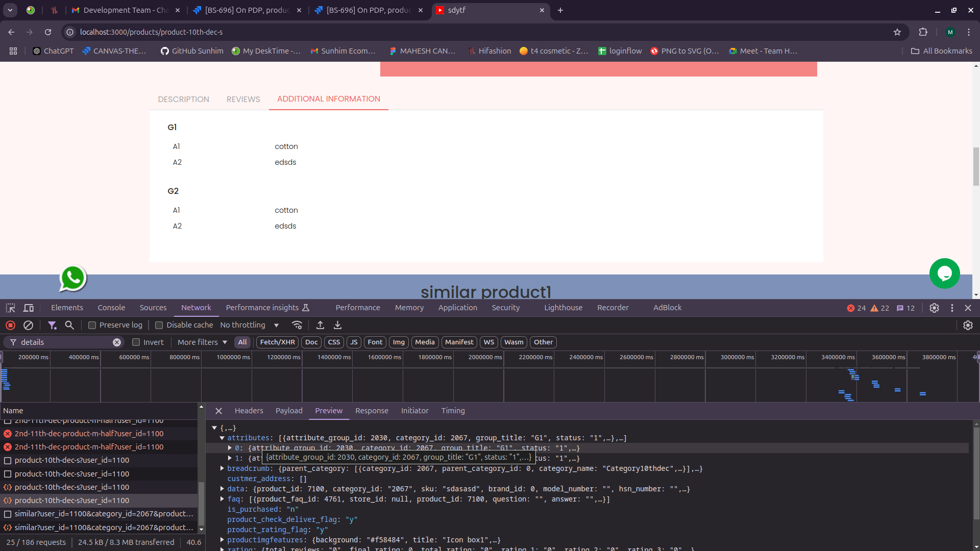
Task: Close the request details pane
Action: (218, 411)
